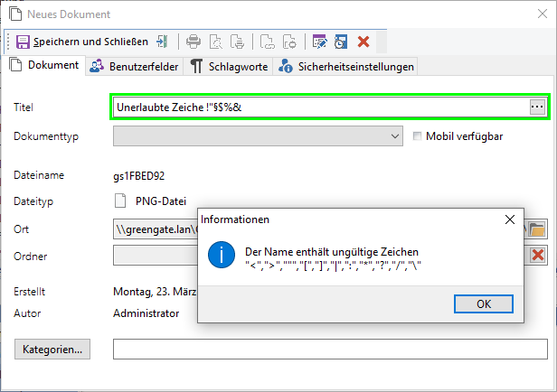Click the PNG file type page icon
The image size is (557, 392).
[120, 201]
